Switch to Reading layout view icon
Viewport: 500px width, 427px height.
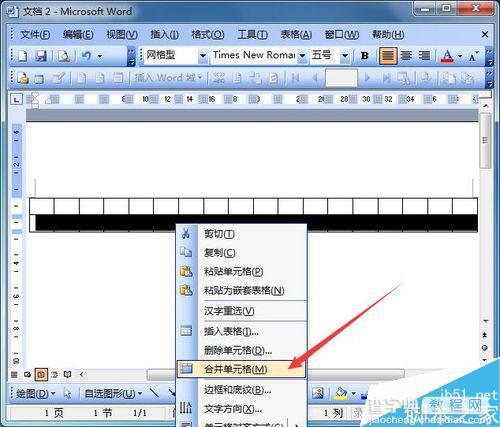67,375
